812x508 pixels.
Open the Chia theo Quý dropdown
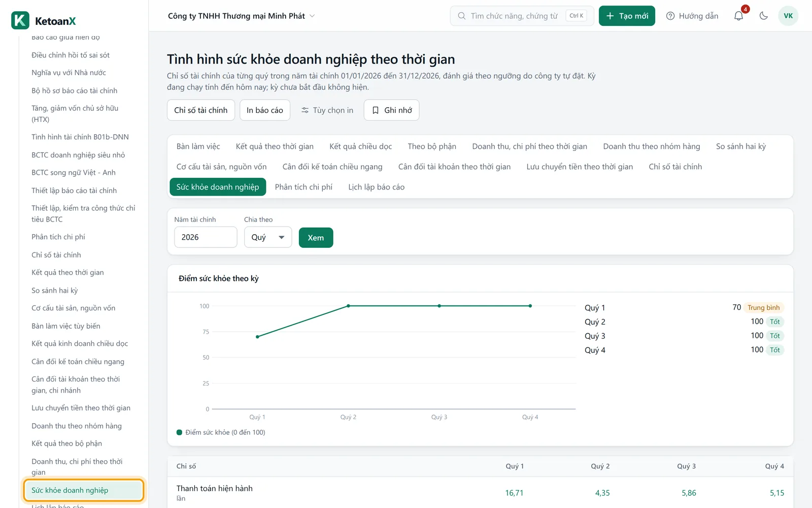click(x=268, y=237)
